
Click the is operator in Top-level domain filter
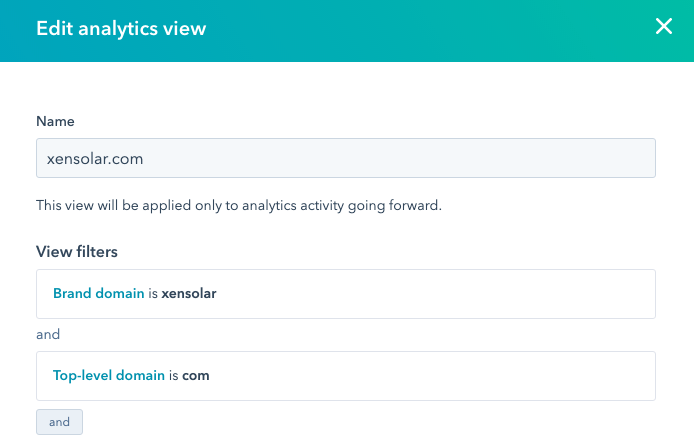(x=173, y=376)
